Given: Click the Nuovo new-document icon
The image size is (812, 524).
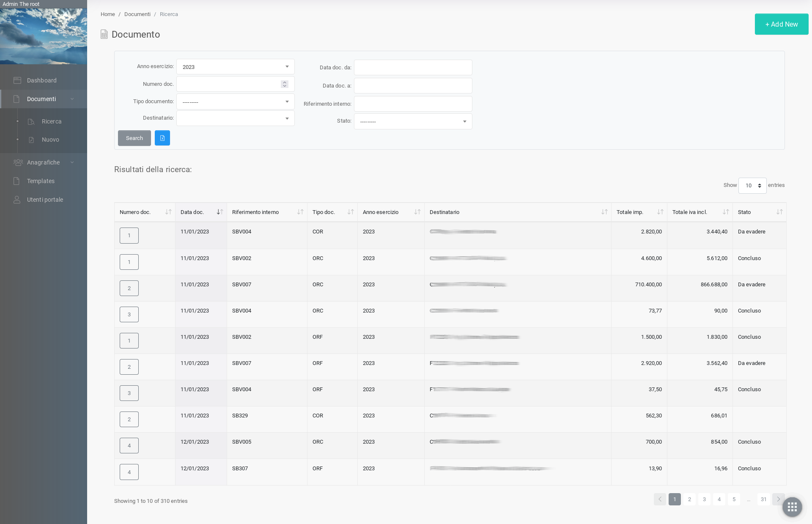Looking at the screenshot, I should pyautogui.click(x=31, y=140).
